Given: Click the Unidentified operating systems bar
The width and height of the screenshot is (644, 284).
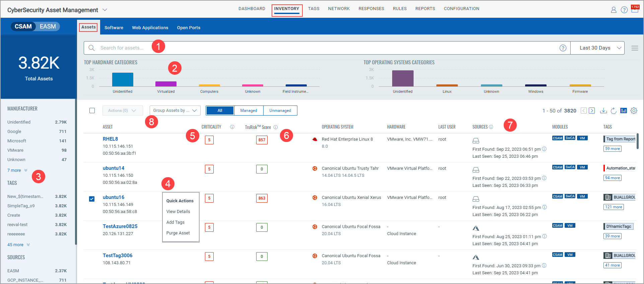Looking at the screenshot, I should coord(403,78).
